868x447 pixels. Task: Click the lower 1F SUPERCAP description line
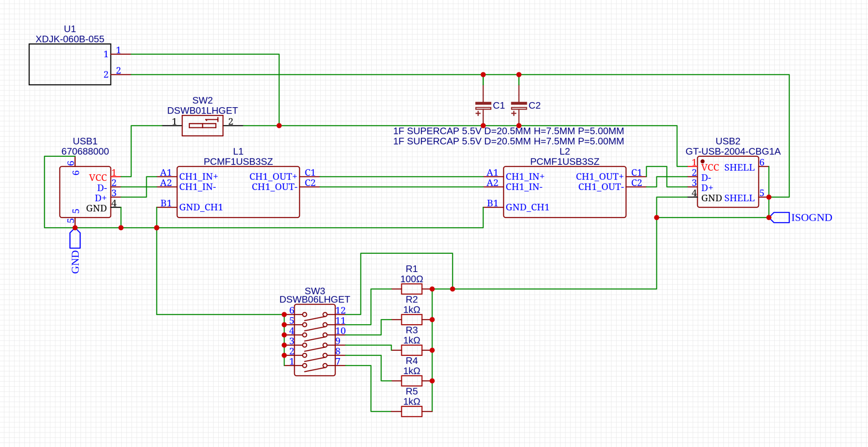pyautogui.click(x=509, y=141)
